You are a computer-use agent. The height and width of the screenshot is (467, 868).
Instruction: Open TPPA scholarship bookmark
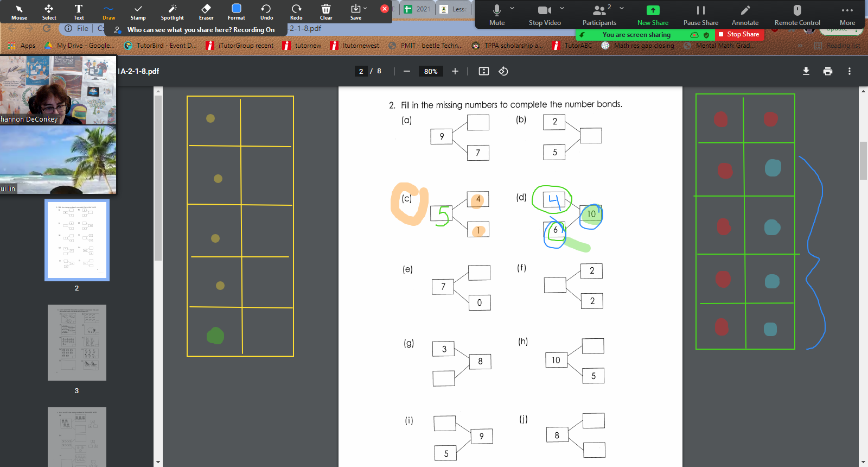coord(507,46)
